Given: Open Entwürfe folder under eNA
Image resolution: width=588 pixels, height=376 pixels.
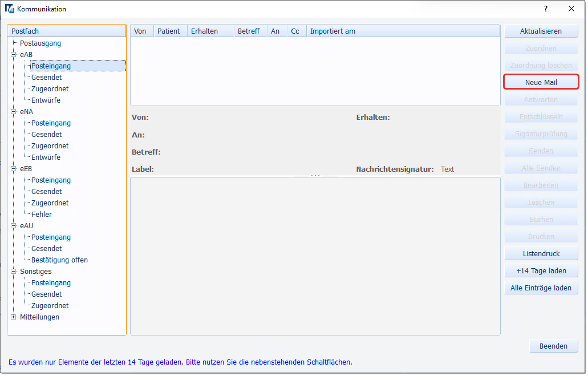Looking at the screenshot, I should (46, 157).
